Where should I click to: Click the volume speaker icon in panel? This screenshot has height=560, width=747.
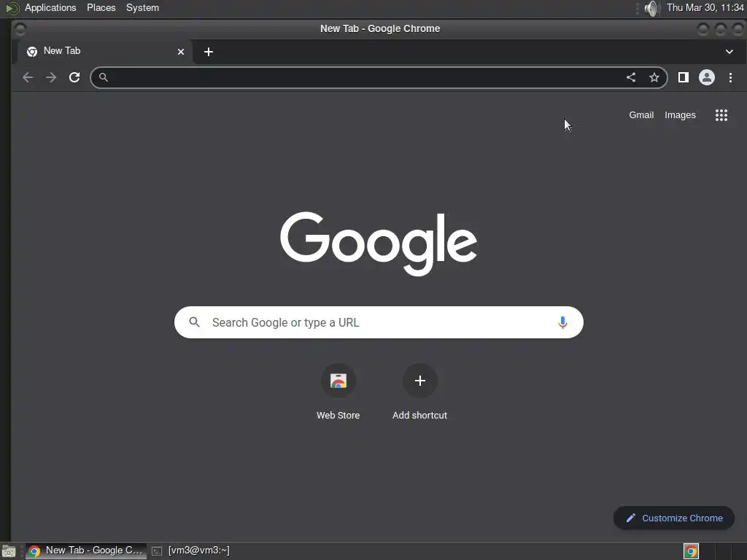(x=651, y=8)
